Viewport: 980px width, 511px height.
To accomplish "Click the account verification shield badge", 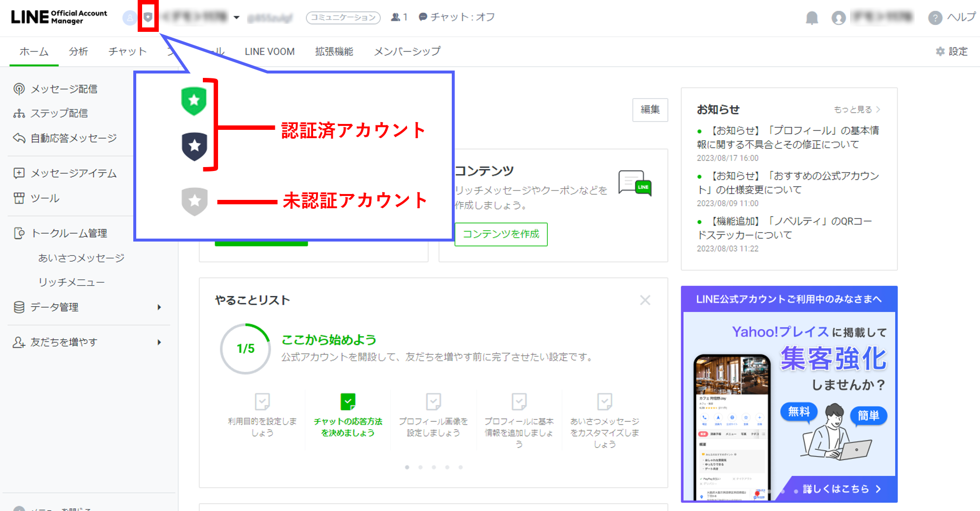I will (148, 18).
